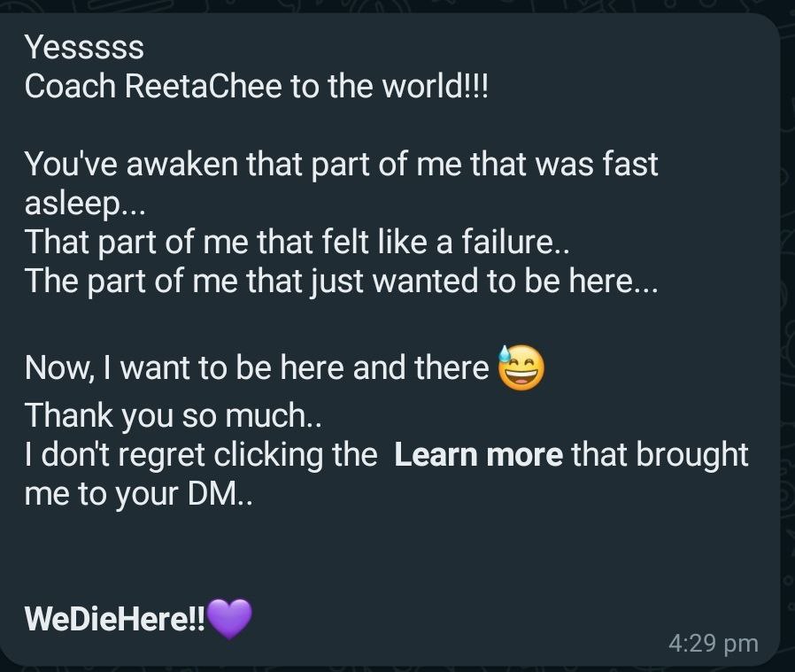Click the I don't regret clicking text
The height and width of the screenshot is (672, 795).
(x=201, y=455)
